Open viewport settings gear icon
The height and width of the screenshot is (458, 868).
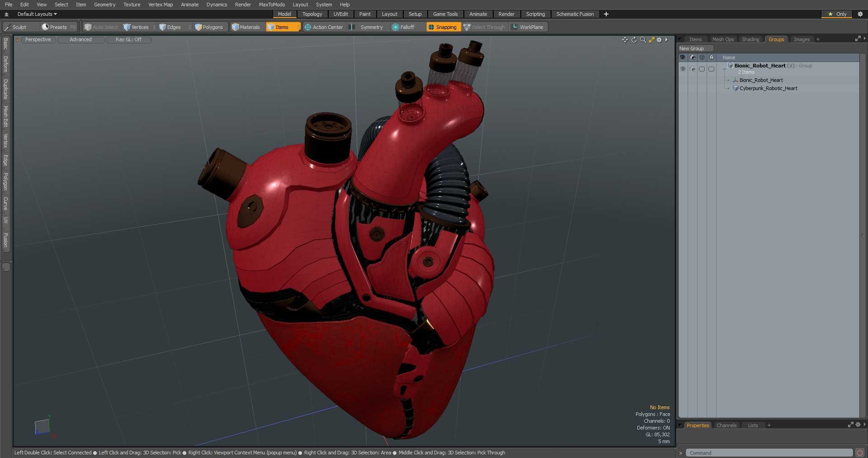[x=659, y=40]
